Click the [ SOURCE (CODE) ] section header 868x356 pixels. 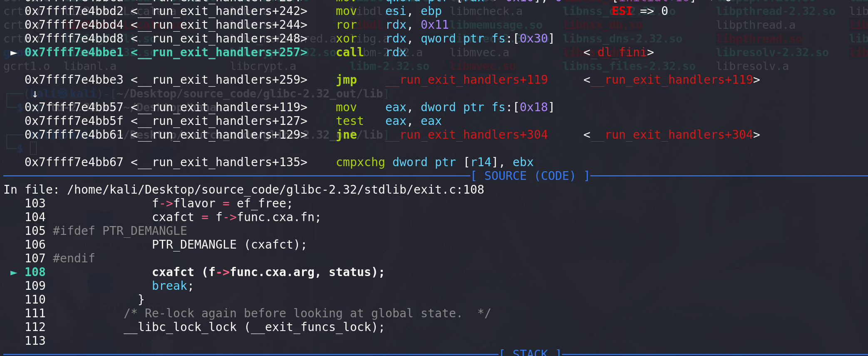coord(530,176)
